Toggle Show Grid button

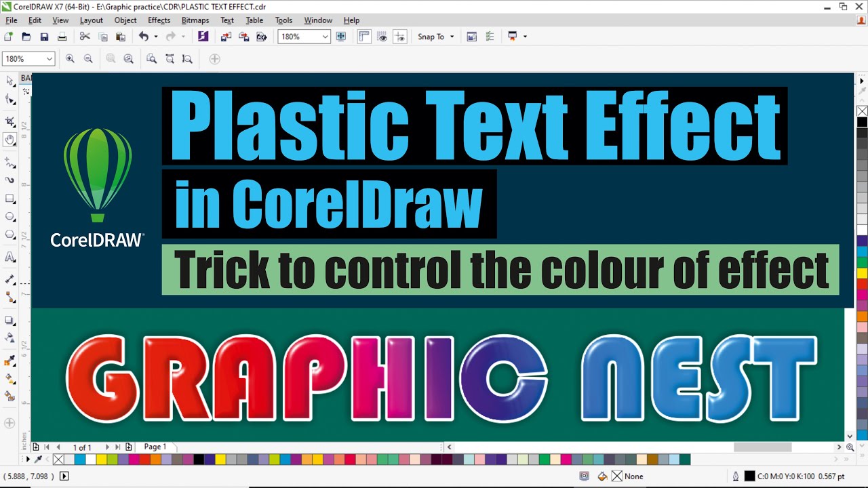(x=382, y=37)
